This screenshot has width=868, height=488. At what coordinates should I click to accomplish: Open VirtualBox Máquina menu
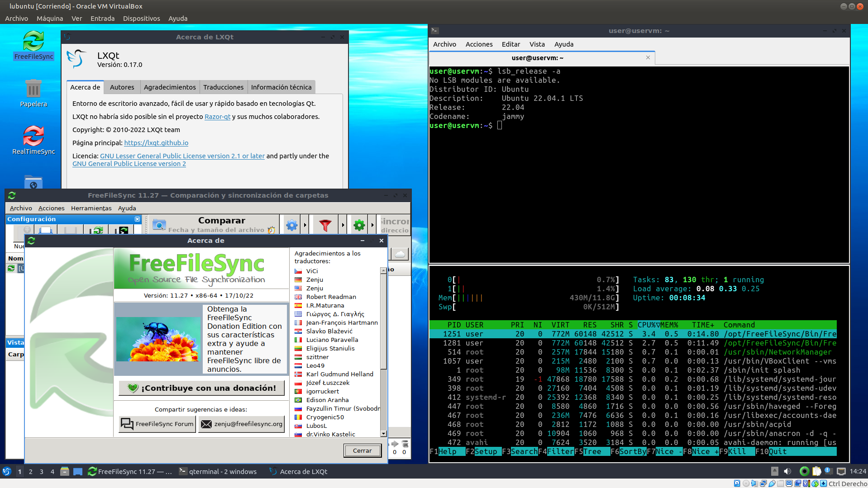(50, 19)
